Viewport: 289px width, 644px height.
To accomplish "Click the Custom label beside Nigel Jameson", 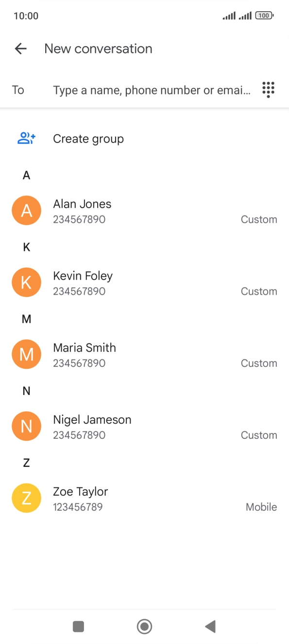I will (259, 435).
